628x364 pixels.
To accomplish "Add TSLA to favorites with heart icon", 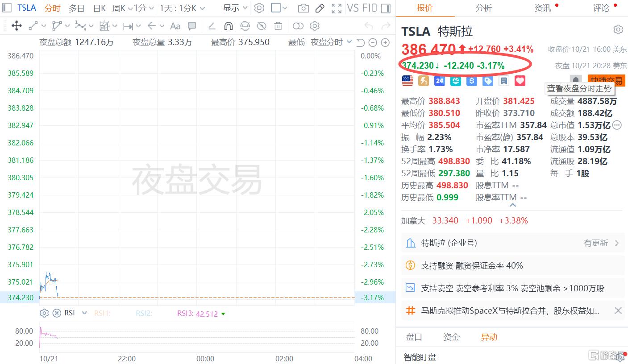I will tap(520, 81).
